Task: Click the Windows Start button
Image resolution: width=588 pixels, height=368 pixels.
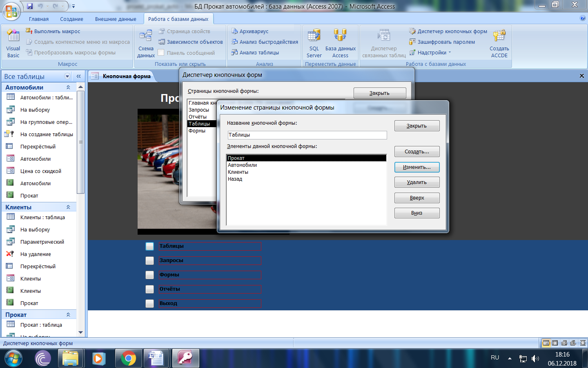Action: click(13, 359)
